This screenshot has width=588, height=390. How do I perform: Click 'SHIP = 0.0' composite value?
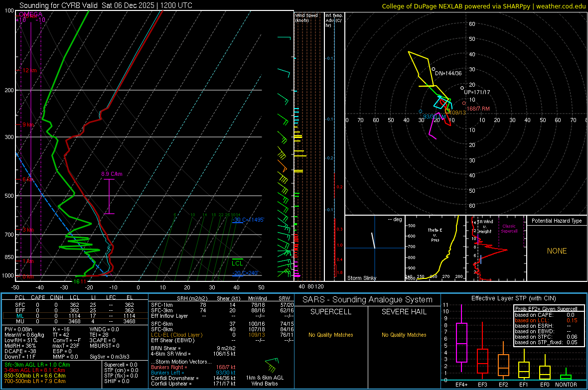[x=117, y=381]
